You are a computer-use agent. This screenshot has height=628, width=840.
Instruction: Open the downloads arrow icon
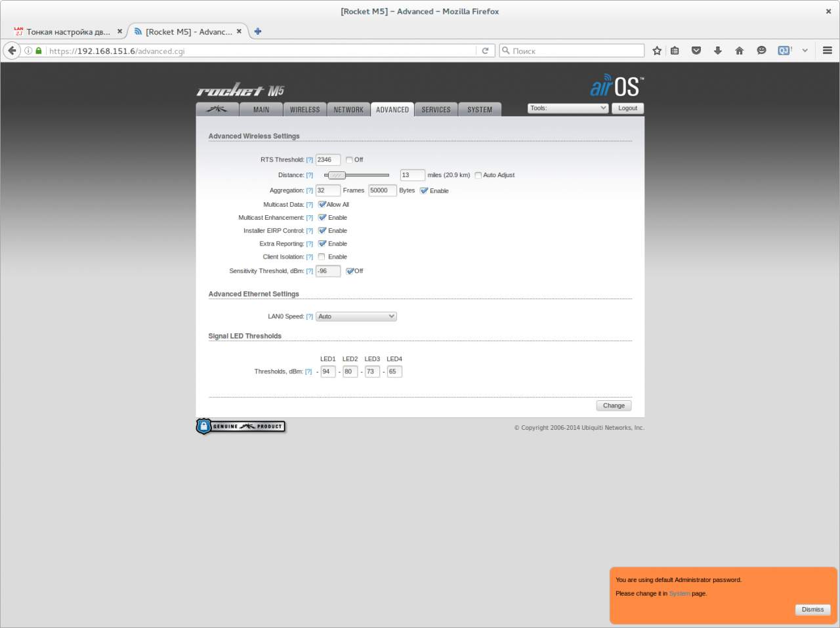tap(718, 51)
